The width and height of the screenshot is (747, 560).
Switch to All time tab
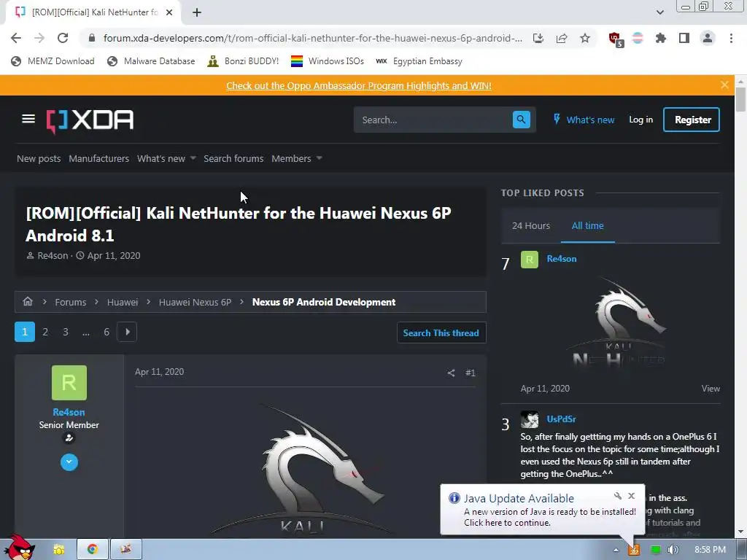587,226
